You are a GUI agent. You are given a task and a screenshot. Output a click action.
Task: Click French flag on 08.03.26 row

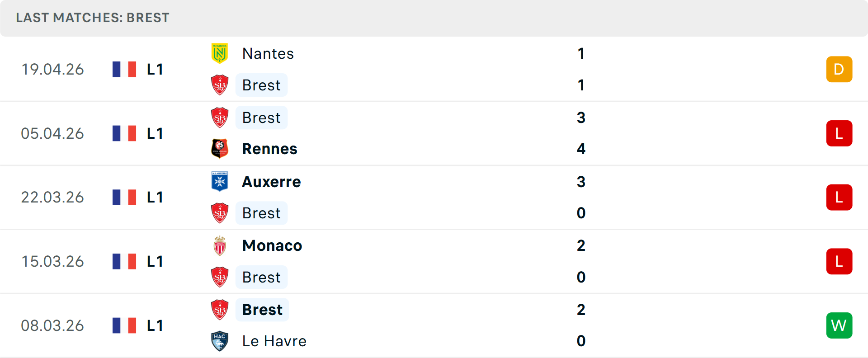coord(124,325)
